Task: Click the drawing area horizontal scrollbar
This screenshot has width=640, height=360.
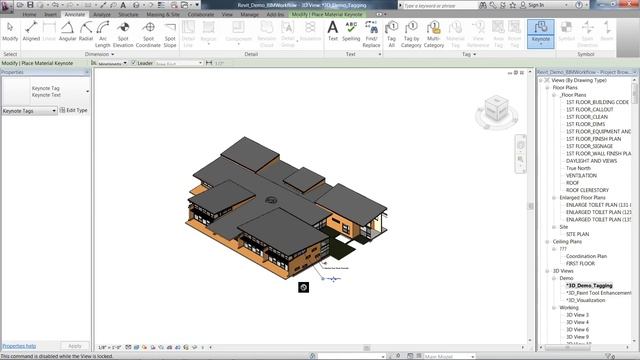Action: tap(367, 348)
